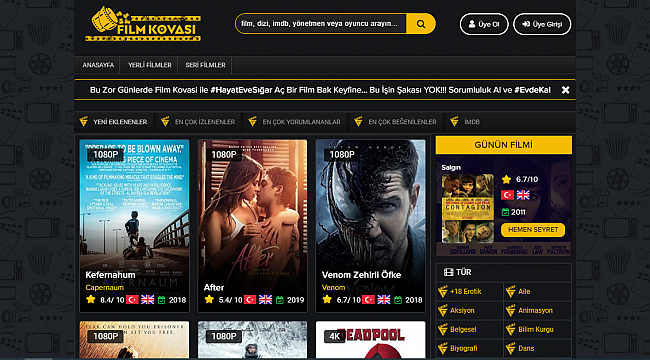Click the Turkish flag in Günün Filmi
Viewport: 650px width, 360px height.
pyautogui.click(x=507, y=195)
